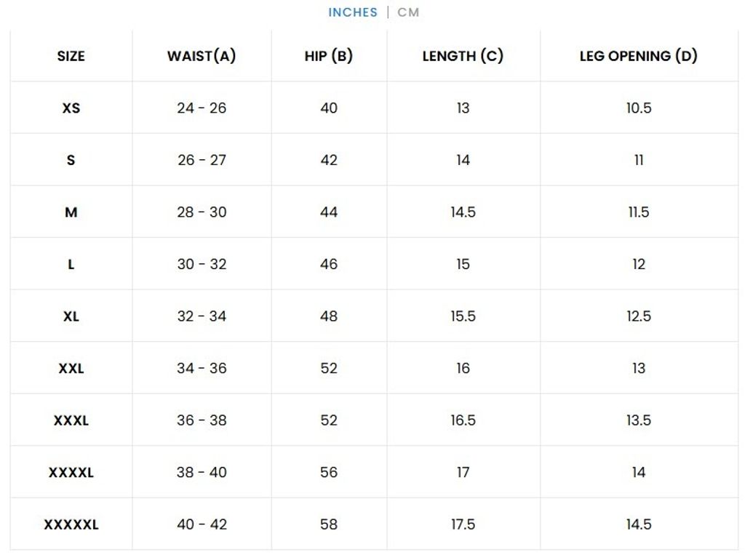Select the L size row label
The image size is (745, 560).
pos(71,265)
